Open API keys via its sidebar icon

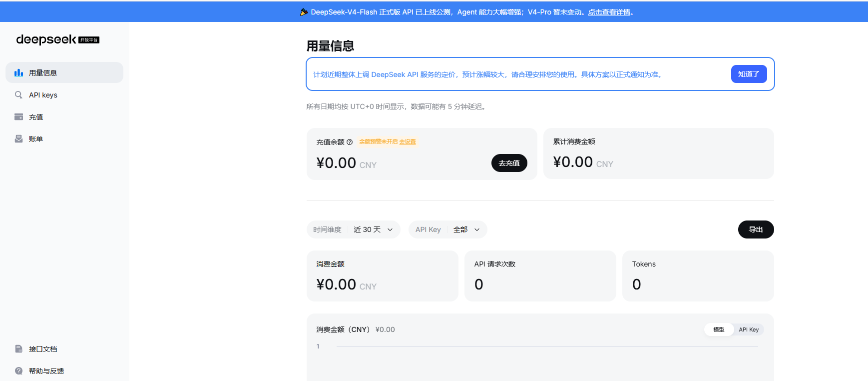tap(19, 95)
